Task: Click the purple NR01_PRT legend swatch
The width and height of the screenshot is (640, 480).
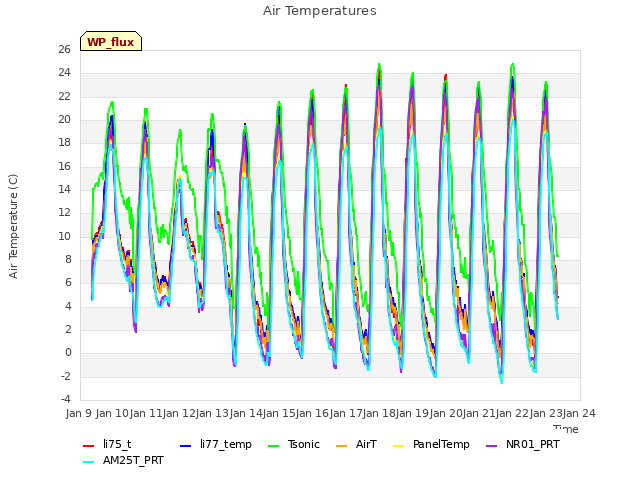Action: coord(492,446)
